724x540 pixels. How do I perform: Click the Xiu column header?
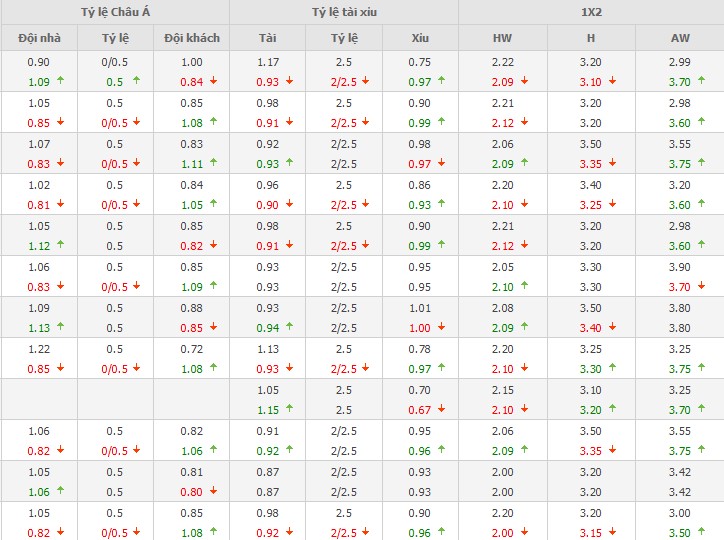[x=420, y=38]
